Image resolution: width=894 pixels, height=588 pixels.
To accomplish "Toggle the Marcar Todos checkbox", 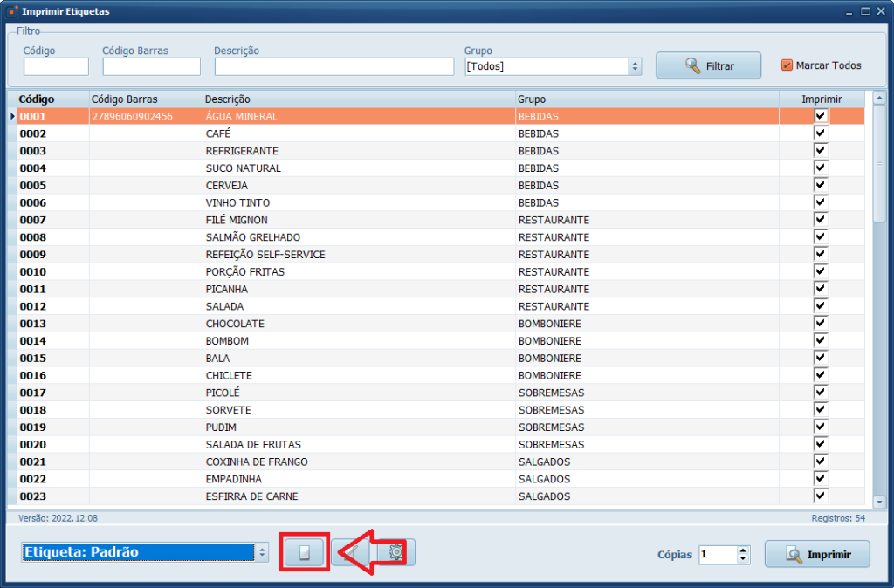I will click(x=787, y=65).
